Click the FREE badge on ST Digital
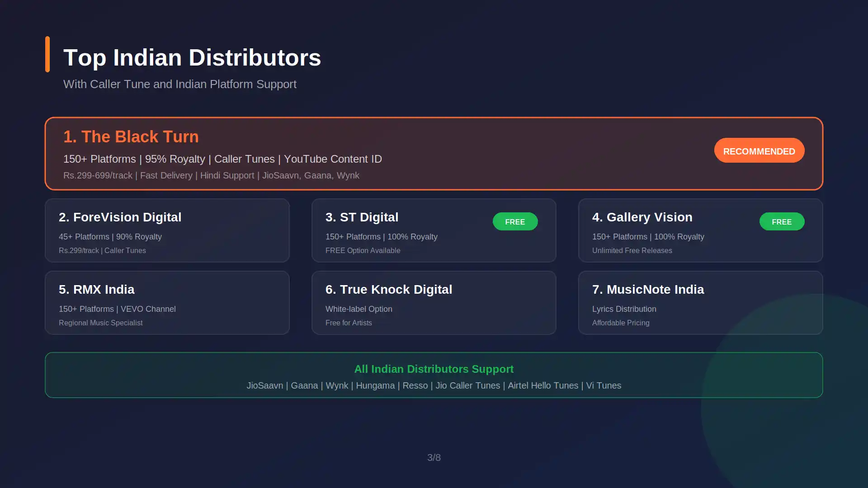Image resolution: width=868 pixels, height=488 pixels. [515, 222]
